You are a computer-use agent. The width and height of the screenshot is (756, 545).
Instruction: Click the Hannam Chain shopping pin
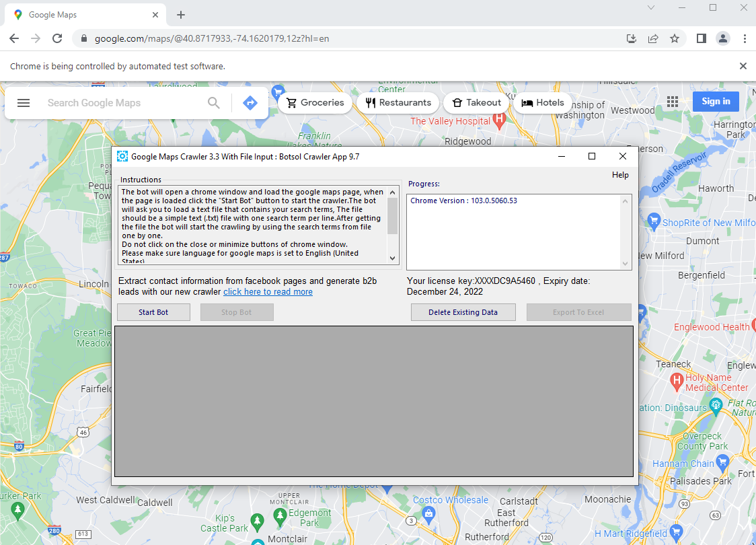pos(722,463)
